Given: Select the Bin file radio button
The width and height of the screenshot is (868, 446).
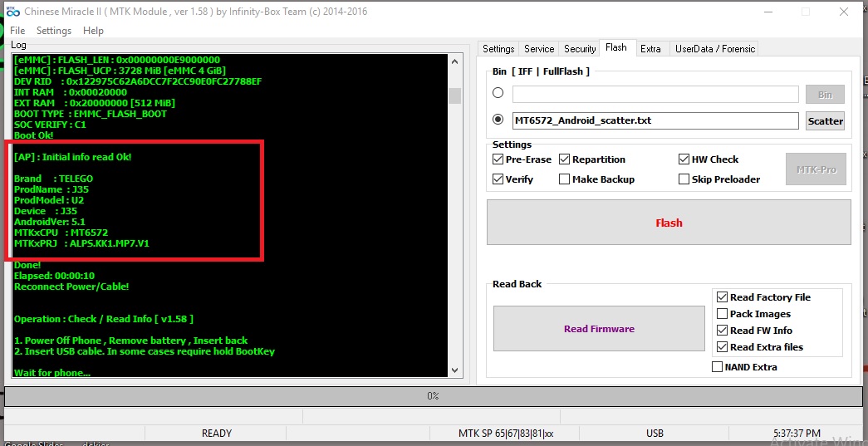Looking at the screenshot, I should (498, 93).
